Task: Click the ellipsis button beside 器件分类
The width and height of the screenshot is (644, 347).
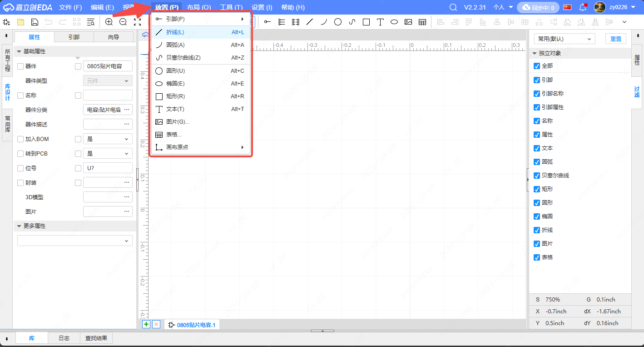Action: (x=127, y=110)
